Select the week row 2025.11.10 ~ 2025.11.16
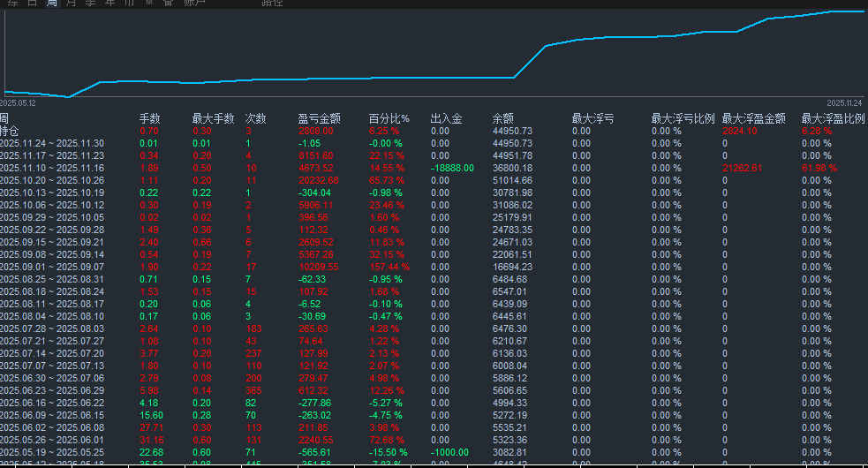The width and height of the screenshot is (868, 468). [51, 168]
